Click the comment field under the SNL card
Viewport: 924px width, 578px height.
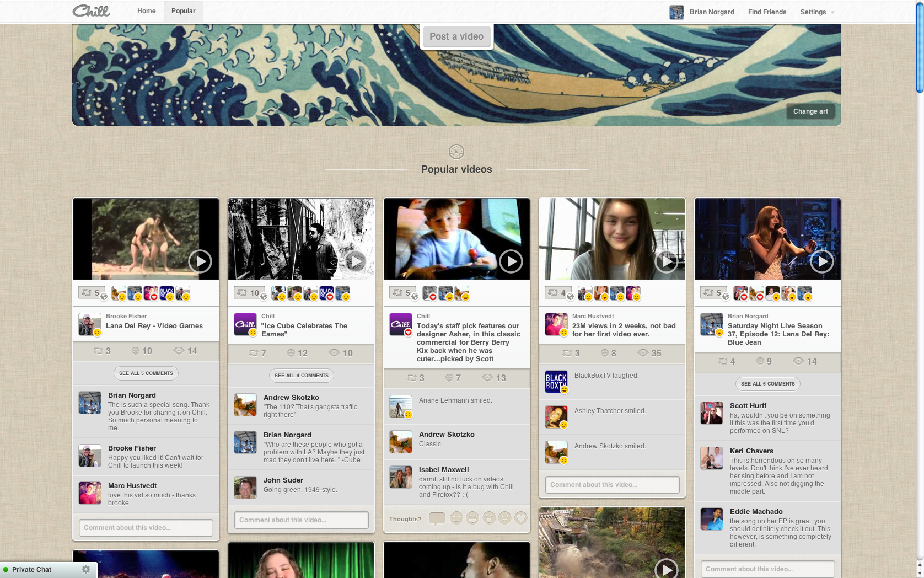point(768,569)
